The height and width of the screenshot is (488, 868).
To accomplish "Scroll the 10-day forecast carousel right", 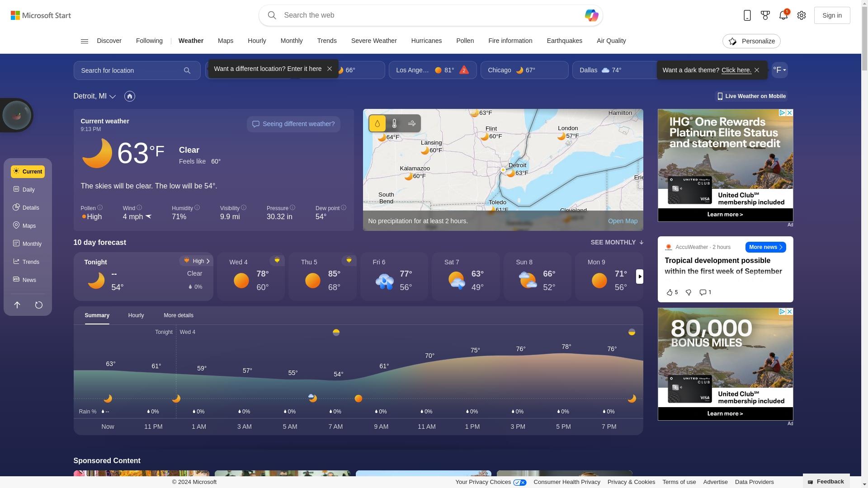I will [x=640, y=277].
